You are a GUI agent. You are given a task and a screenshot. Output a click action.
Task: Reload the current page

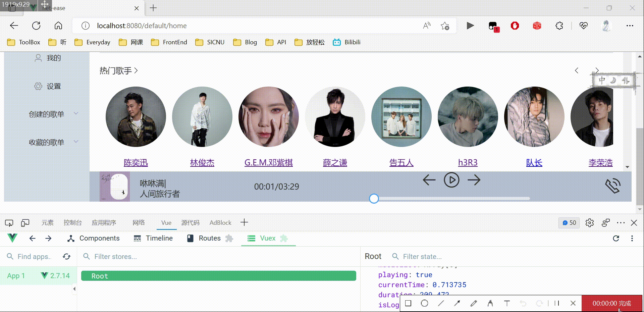[36, 25]
